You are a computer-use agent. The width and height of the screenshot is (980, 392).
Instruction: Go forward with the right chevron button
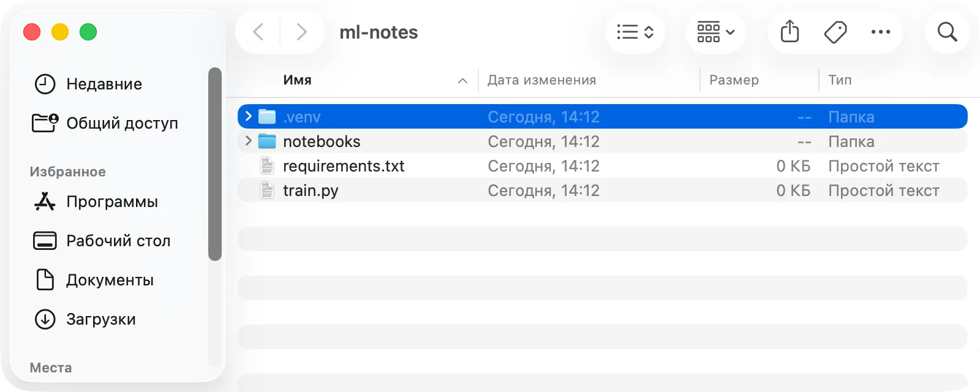(x=301, y=32)
